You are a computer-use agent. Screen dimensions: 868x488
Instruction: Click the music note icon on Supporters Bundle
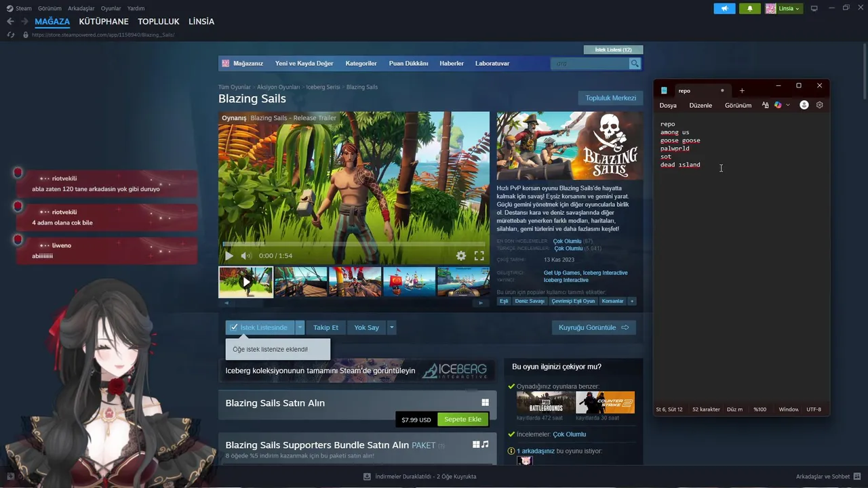tap(485, 445)
